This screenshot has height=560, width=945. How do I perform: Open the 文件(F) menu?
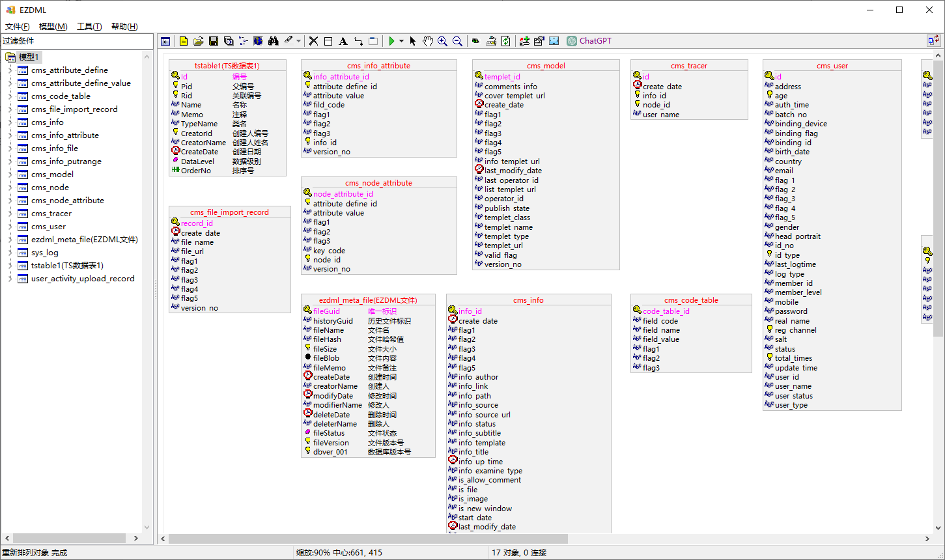[18, 27]
